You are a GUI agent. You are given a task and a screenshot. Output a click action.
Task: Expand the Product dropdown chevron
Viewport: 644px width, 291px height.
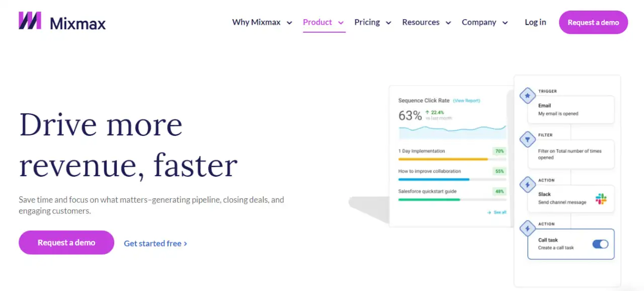(341, 23)
